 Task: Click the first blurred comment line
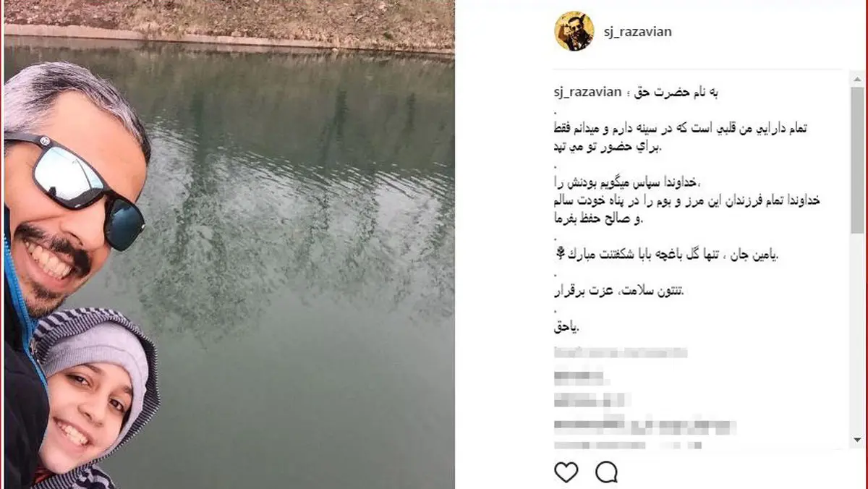(x=620, y=354)
